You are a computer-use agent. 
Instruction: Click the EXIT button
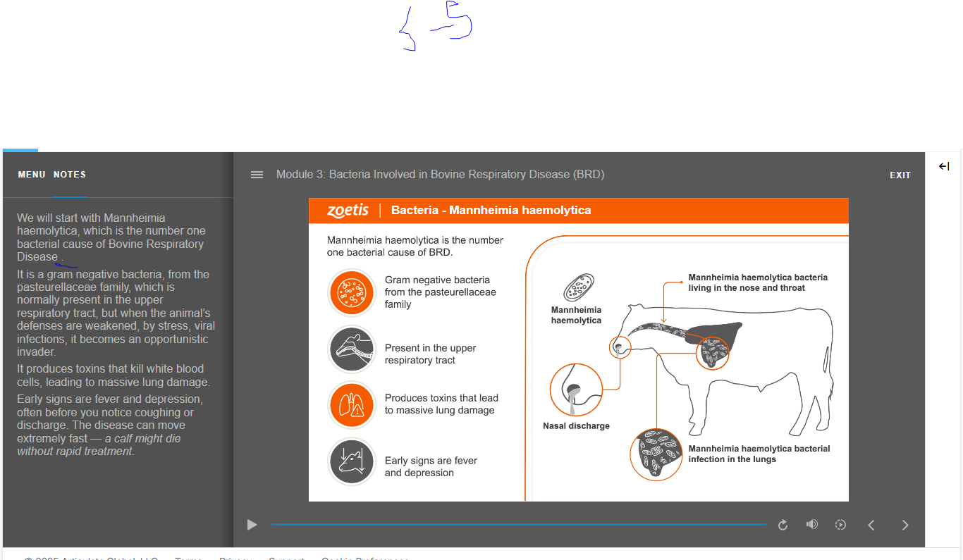pyautogui.click(x=900, y=175)
